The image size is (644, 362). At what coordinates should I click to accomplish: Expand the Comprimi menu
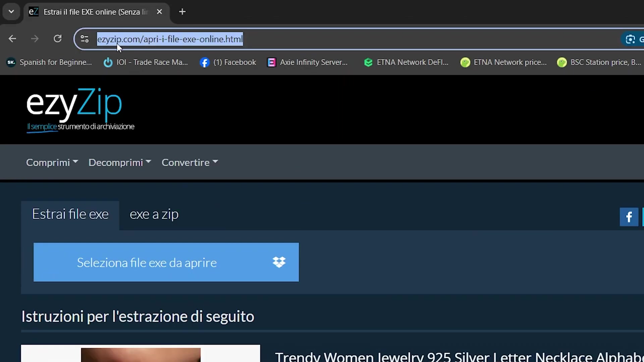tap(52, 163)
